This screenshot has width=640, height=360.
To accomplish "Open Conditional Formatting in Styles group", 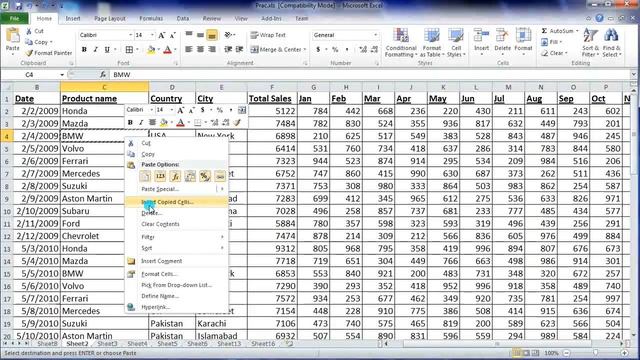I will (x=401, y=43).
